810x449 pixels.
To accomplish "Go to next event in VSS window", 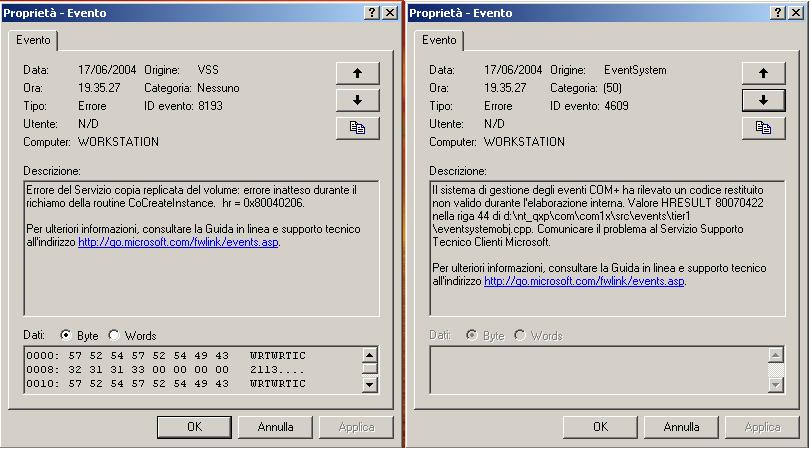I will click(x=357, y=100).
